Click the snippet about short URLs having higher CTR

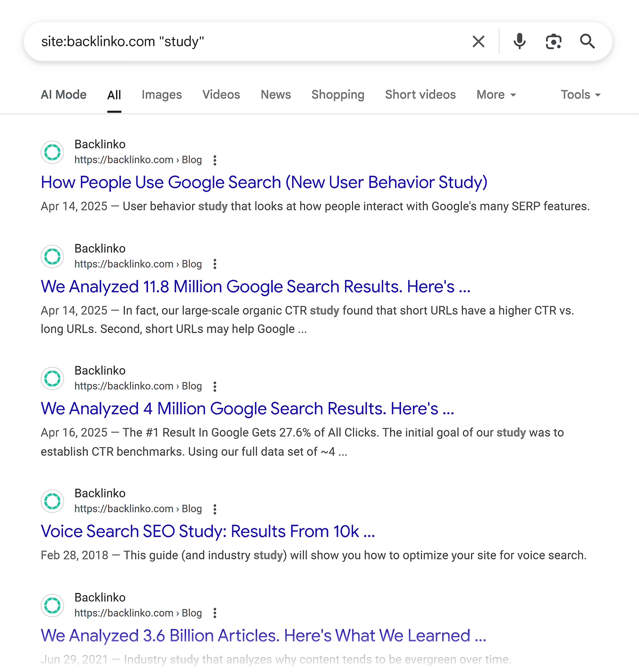coord(308,320)
